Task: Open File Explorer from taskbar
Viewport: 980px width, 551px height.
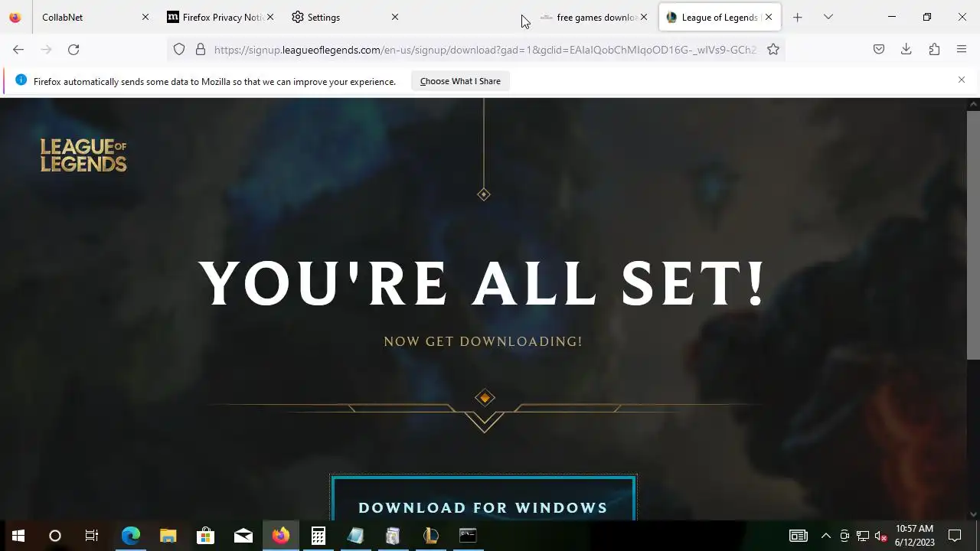Action: [x=168, y=536]
